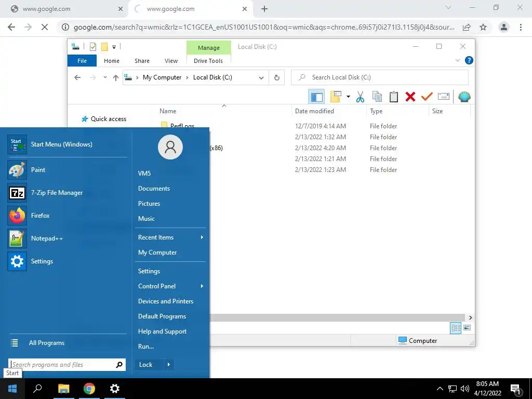Open Classic Shell settings shell icon
The image size is (532, 399).
coord(464,97)
